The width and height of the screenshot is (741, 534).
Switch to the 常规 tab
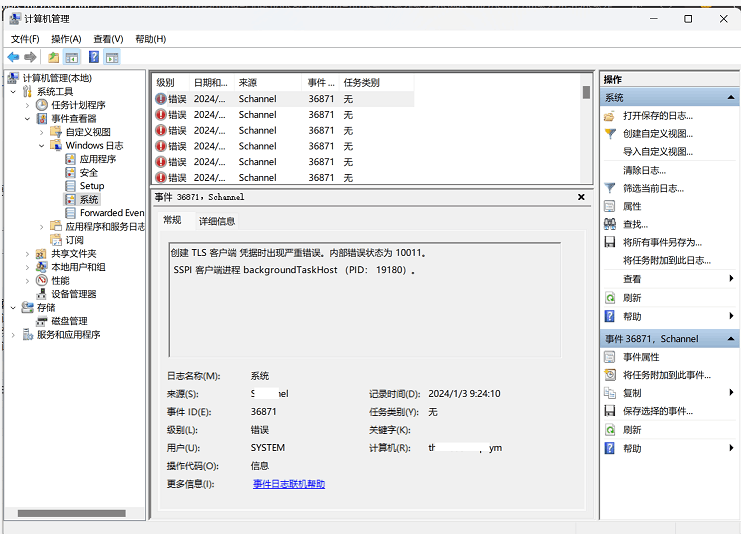tap(172, 220)
